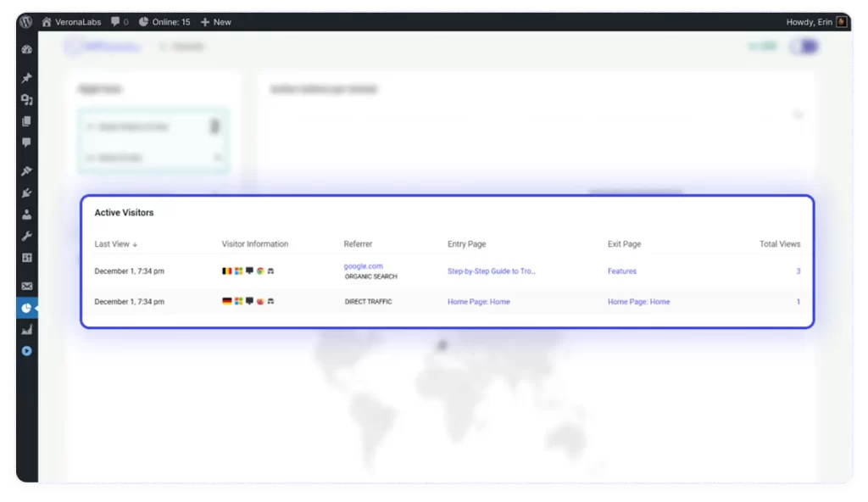Open the Features exit page link
This screenshot has width=868, height=502.
click(x=621, y=271)
